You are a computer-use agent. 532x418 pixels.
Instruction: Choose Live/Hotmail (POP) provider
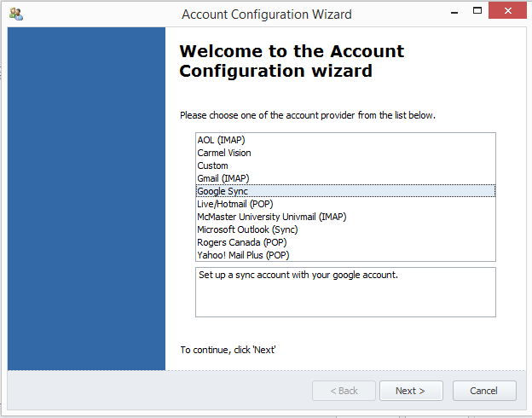[234, 204]
